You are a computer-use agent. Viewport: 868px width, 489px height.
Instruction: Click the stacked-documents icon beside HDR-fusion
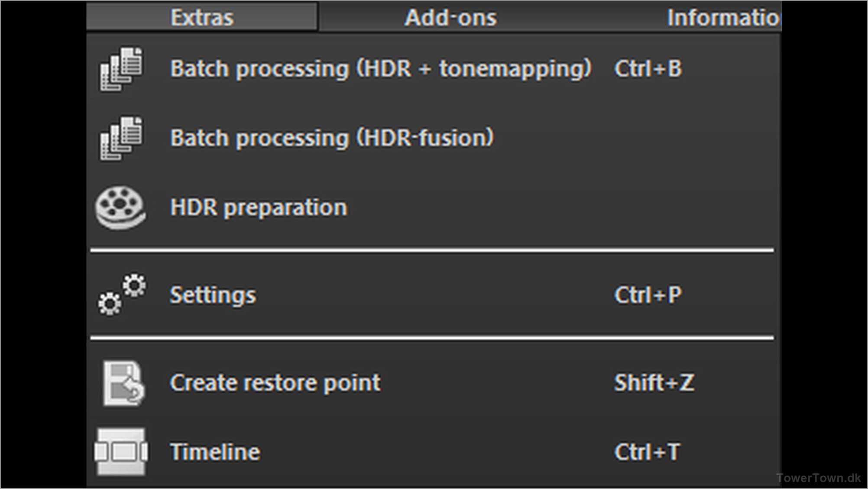coord(121,138)
